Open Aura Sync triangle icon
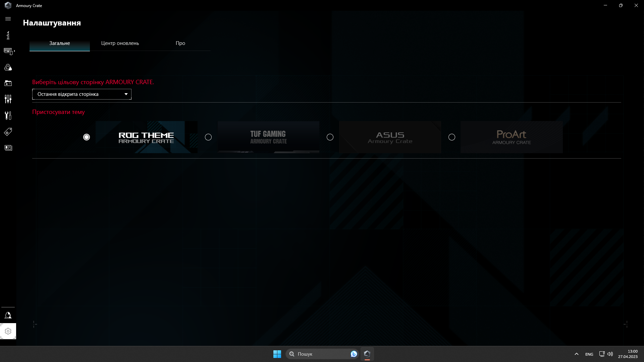The image size is (644, 362). (x=8, y=67)
